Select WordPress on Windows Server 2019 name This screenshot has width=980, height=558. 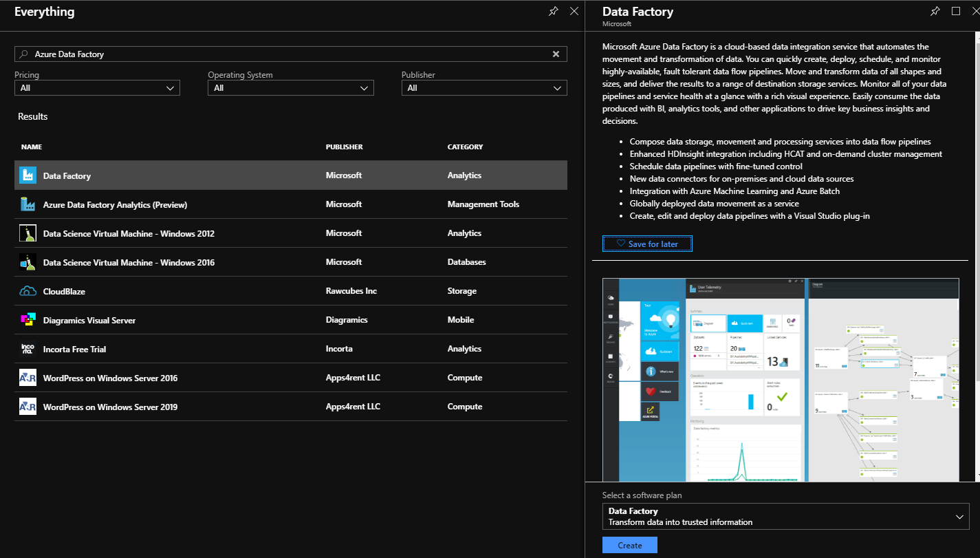tap(110, 407)
